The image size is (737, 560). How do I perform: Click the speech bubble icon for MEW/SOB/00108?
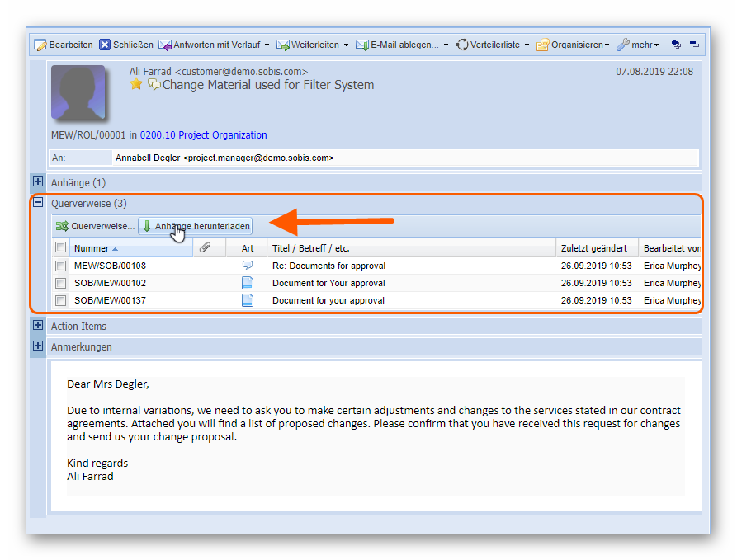[x=248, y=266]
